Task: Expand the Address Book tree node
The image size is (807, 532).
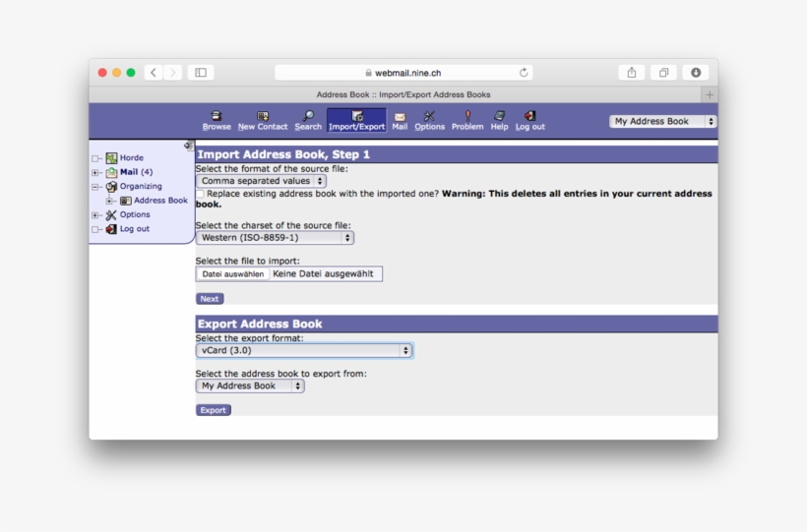Action: point(109,202)
